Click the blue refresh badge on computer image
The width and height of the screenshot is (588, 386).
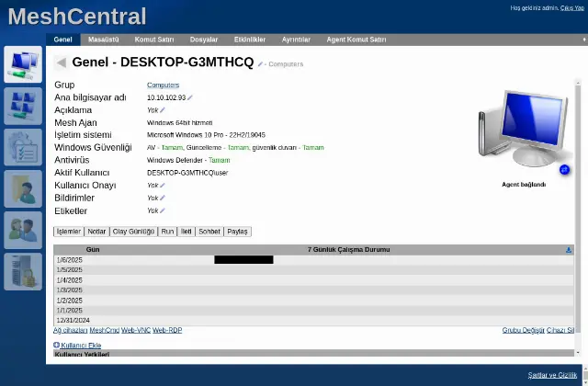(564, 170)
